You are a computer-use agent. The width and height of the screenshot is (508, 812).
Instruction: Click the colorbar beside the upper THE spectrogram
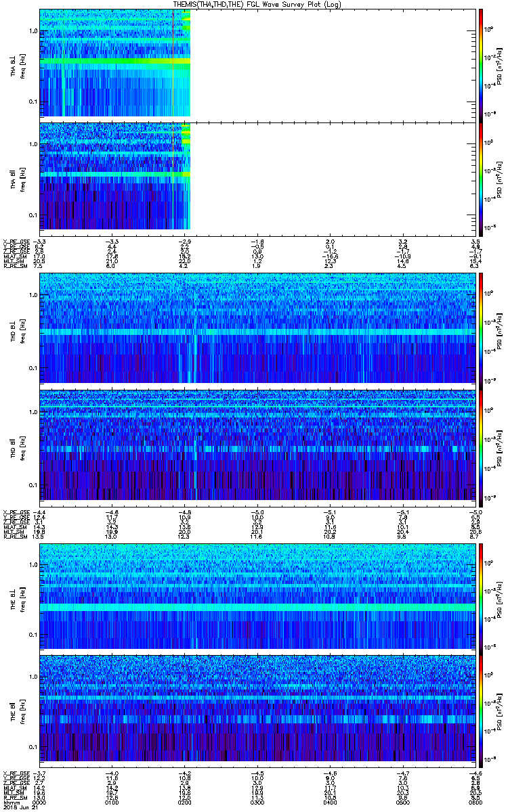[x=482, y=595]
